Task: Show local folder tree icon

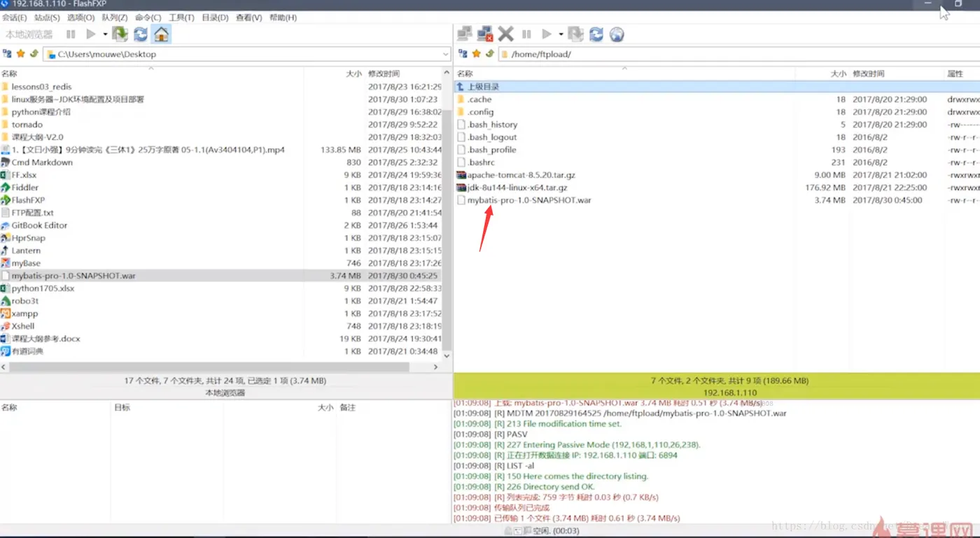Action: click(x=7, y=54)
